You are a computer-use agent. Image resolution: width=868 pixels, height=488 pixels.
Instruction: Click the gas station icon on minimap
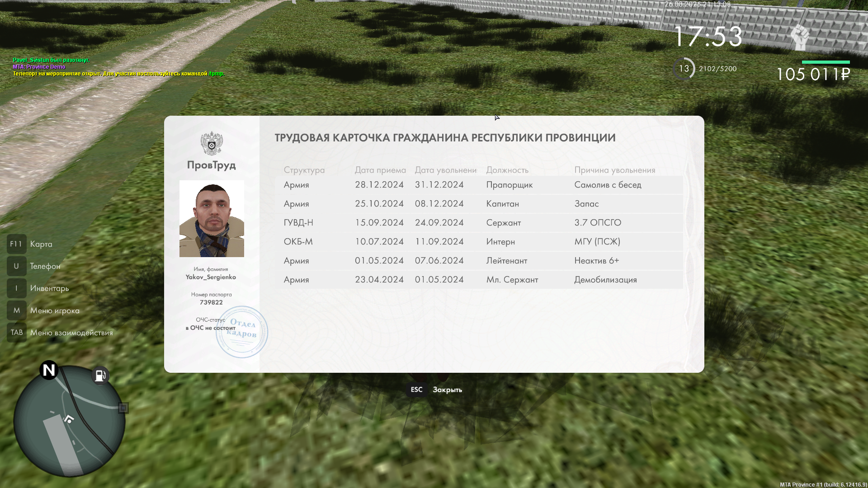point(100,375)
